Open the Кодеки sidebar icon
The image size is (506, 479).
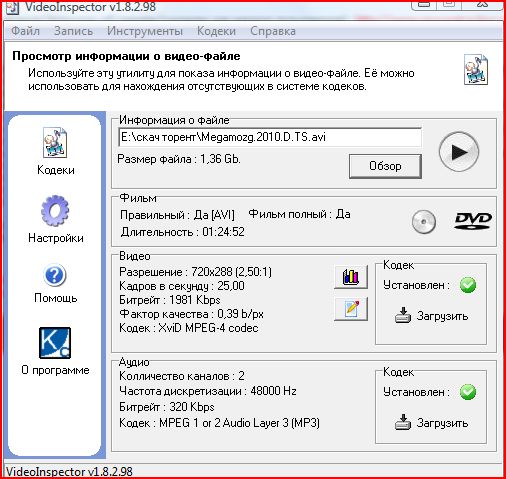(55, 142)
